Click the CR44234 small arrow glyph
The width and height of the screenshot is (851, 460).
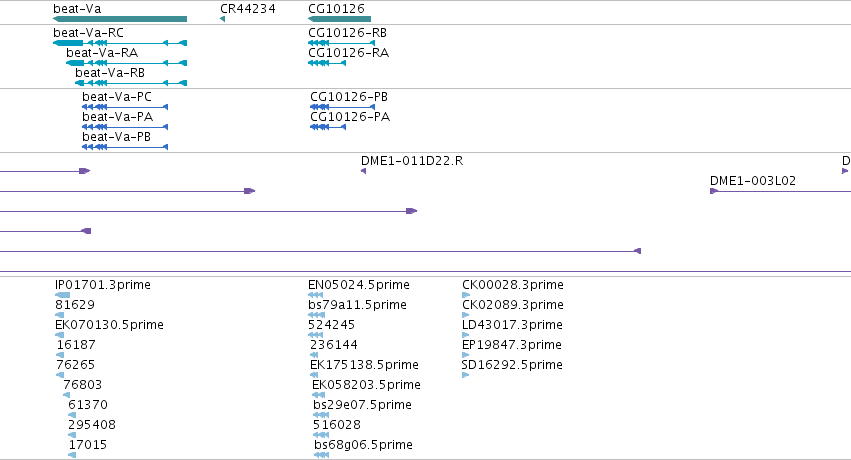tap(223, 19)
